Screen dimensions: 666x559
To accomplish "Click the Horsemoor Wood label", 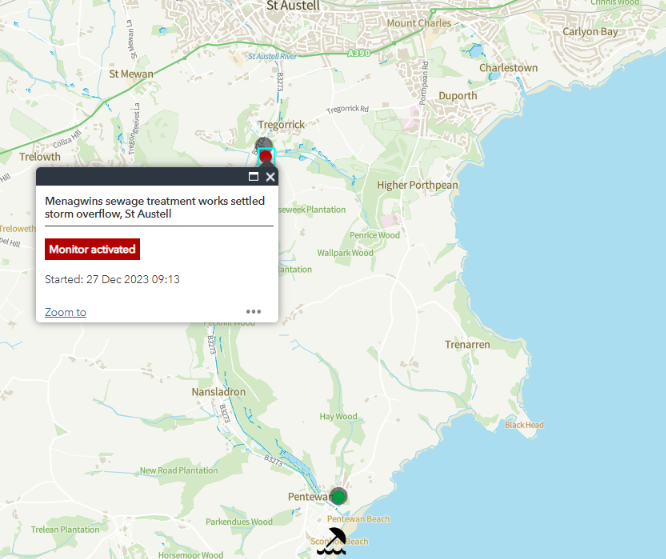I will click(x=191, y=555).
